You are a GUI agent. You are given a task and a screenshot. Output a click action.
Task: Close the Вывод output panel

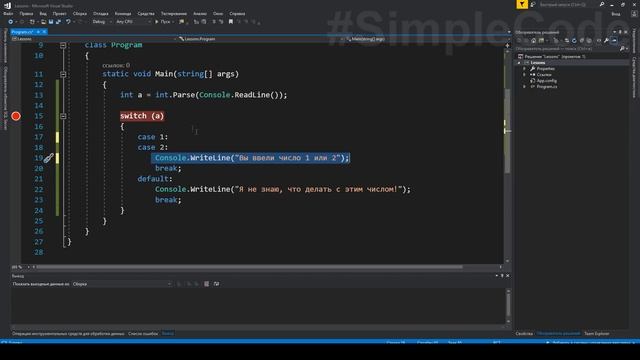pyautogui.click(x=507, y=276)
